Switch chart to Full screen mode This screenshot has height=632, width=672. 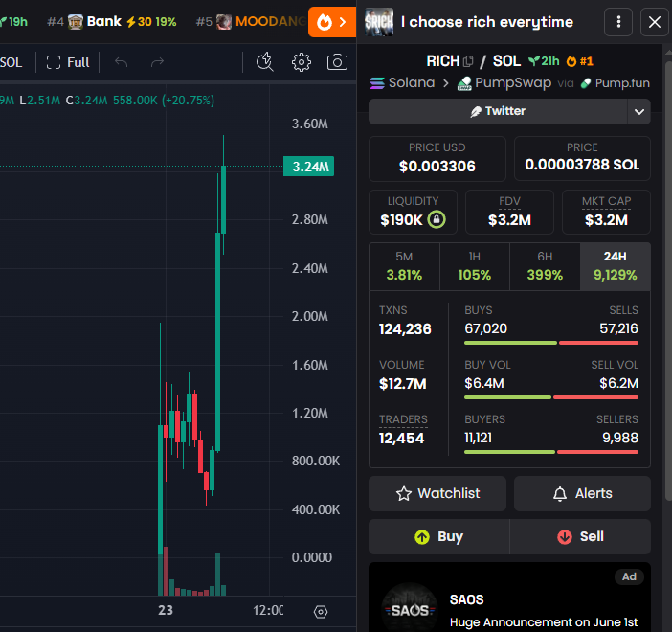pos(68,62)
